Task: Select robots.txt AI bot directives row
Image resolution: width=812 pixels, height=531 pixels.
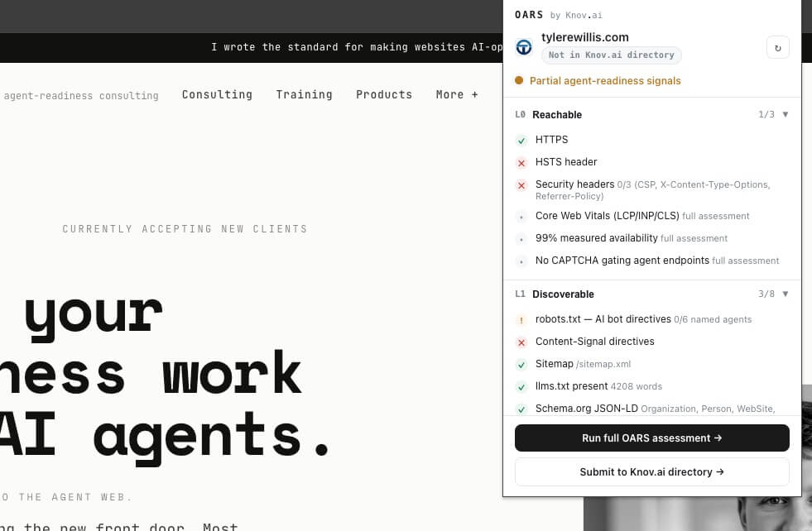Action: click(643, 319)
